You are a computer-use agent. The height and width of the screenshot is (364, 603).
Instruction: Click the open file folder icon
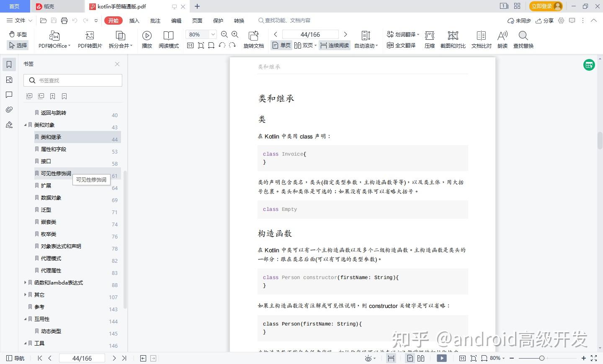(x=43, y=21)
